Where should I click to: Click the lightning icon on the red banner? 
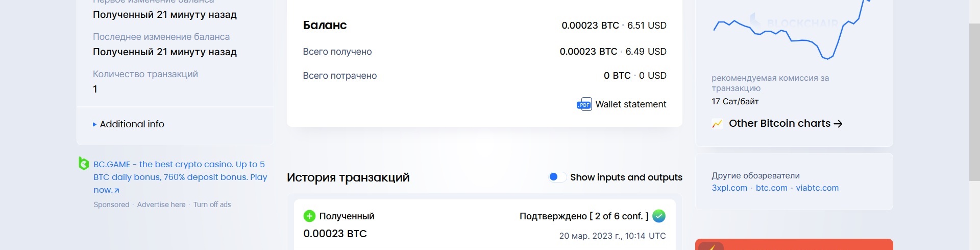point(711,246)
